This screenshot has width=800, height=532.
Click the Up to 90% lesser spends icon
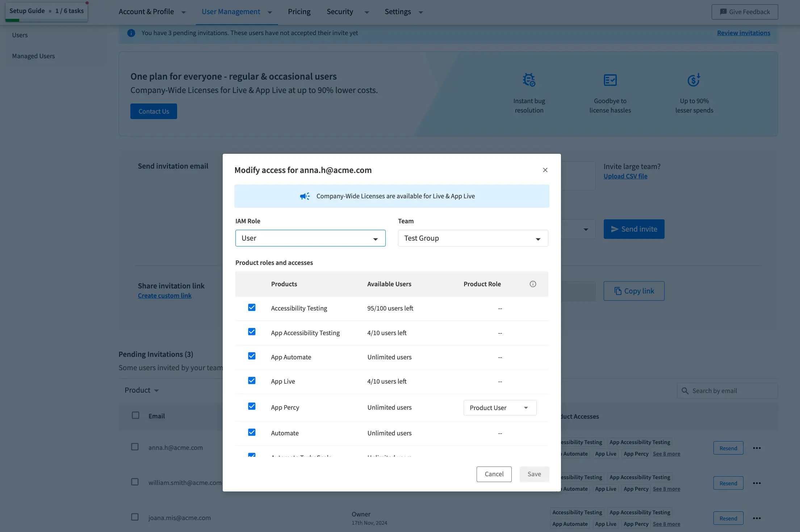click(694, 80)
